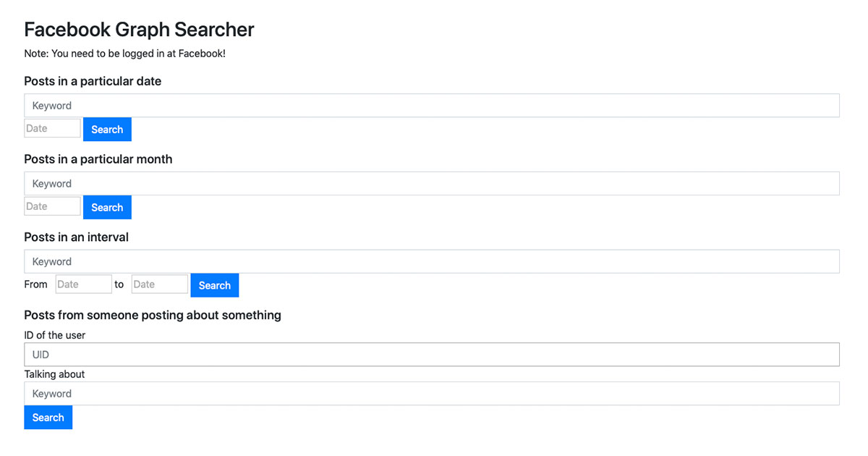Click 'Posts from someone posting about something' heading
Viewport: 868px width, 456px height.
[153, 315]
